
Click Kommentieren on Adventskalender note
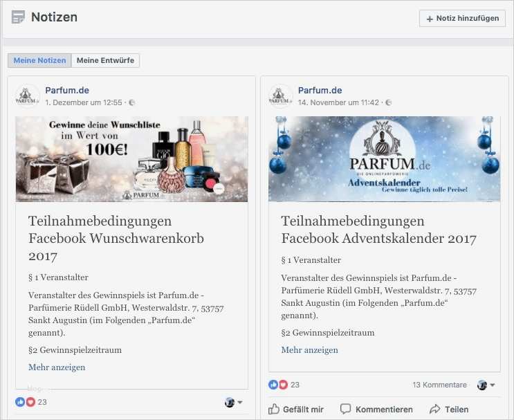click(376, 409)
